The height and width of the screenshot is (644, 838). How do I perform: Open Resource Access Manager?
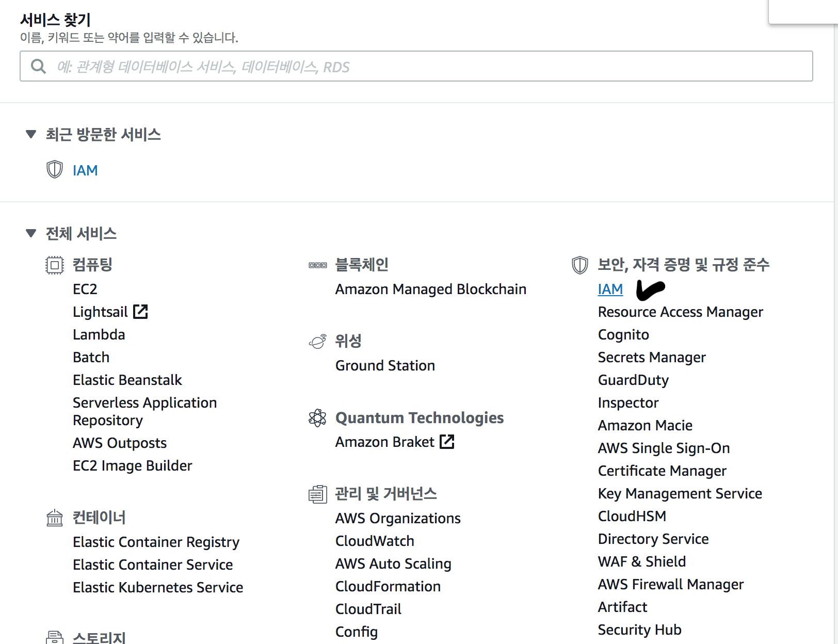click(x=681, y=312)
